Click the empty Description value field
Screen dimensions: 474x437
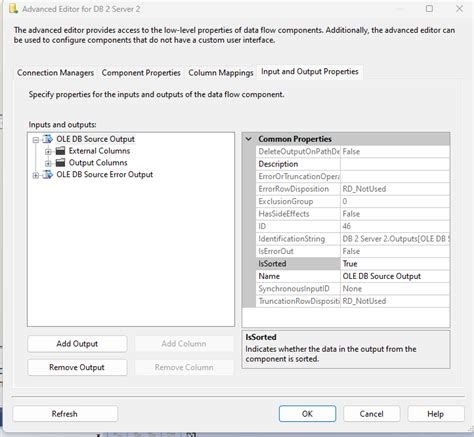(x=395, y=164)
